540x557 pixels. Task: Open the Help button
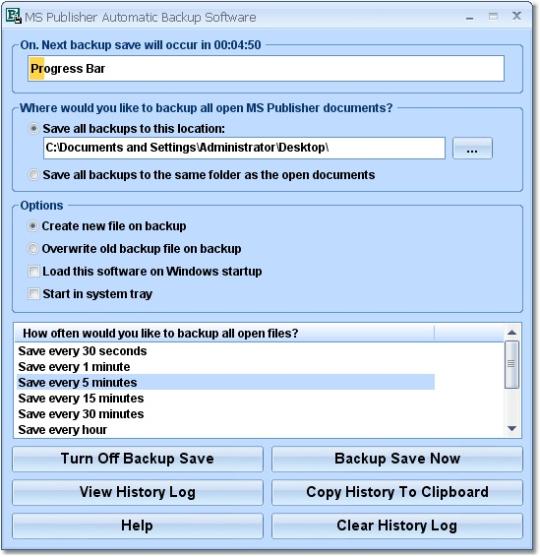[137, 526]
